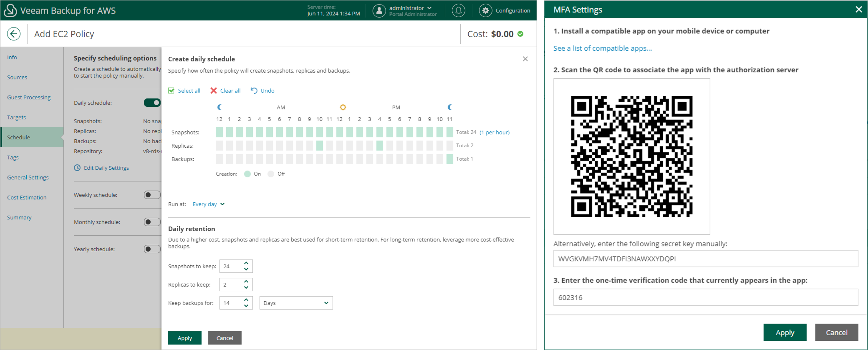Viewport: 868px width, 350px height.
Task: Click the Select all checkmark icon
Action: point(171,90)
